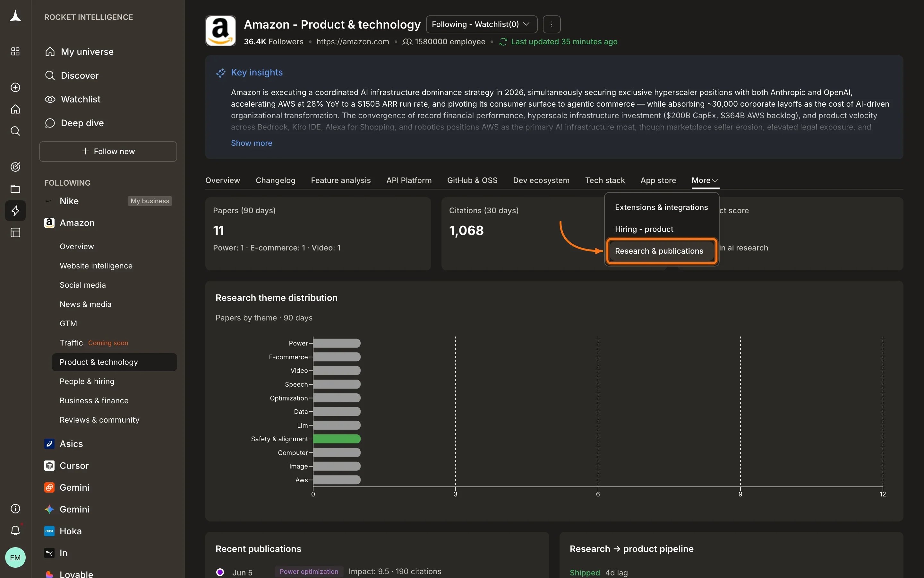The image size is (924, 578).
Task: Click the Asics icon in the Following list
Action: click(49, 444)
